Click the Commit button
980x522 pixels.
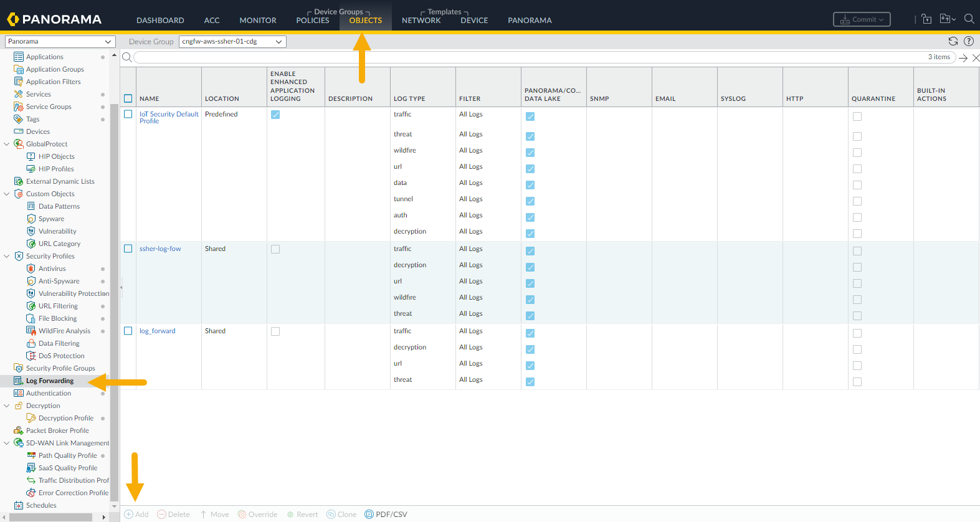(x=862, y=19)
